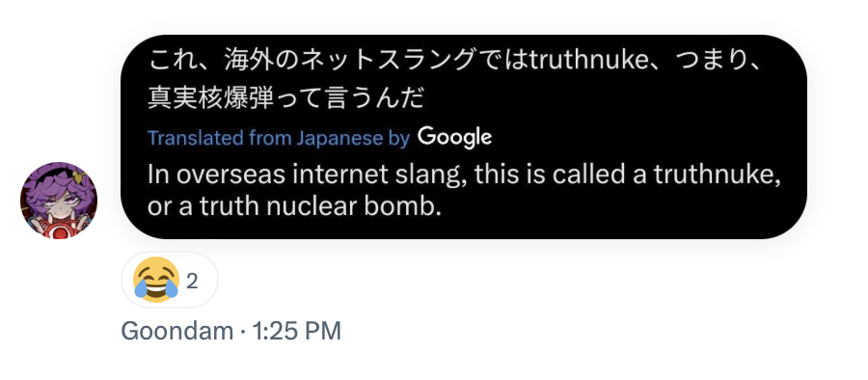Click the Japanese line starting with 真実核爆弾
Screen dimensions: 868x380
285,98
